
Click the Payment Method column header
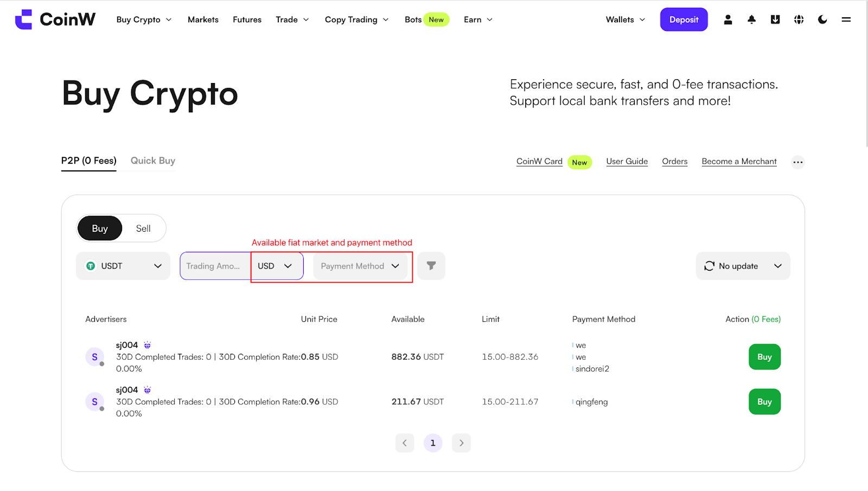(x=604, y=319)
